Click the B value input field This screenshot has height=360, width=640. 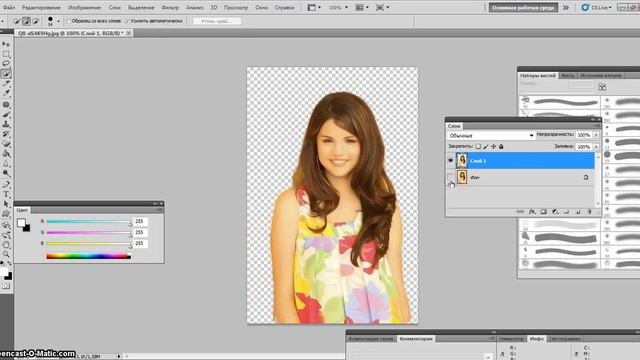140,243
